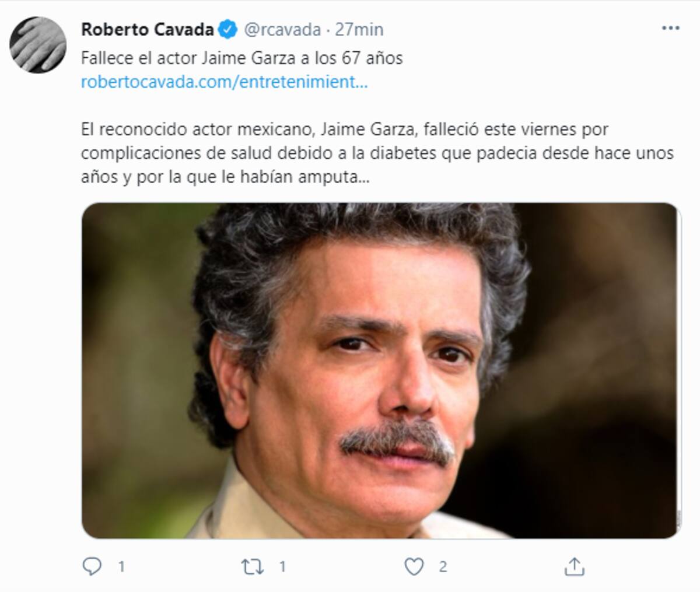Click the truncated text ending 'amputa…'

tap(225, 177)
